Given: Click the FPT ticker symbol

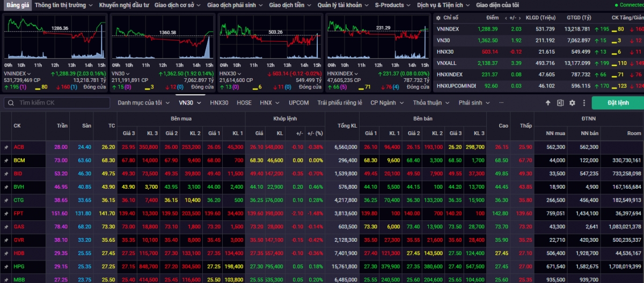Looking at the screenshot, I should (19, 213).
